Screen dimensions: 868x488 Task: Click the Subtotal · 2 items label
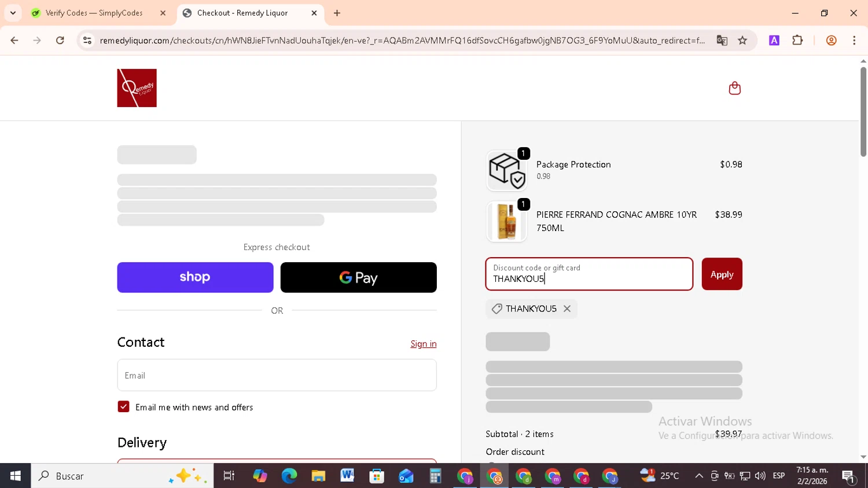pos(520,434)
